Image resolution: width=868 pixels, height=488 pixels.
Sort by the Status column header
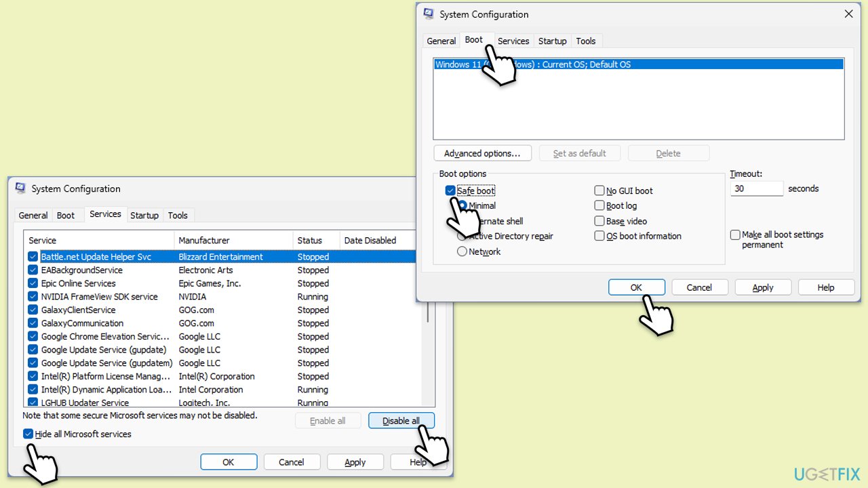point(317,240)
